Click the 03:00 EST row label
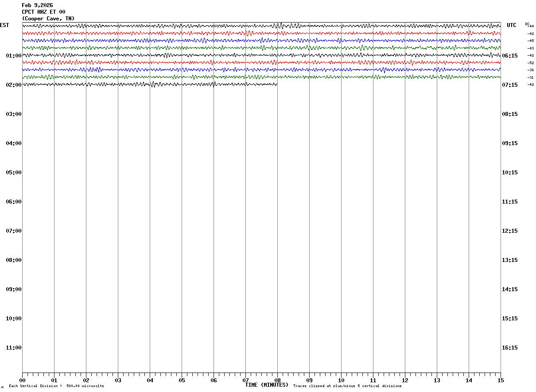 click(x=14, y=114)
